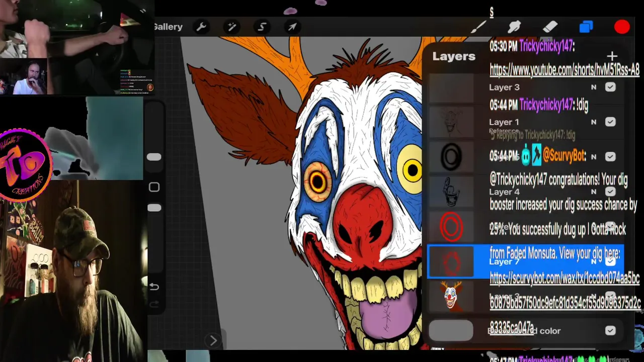Viewport: 644px width, 362px height.
Task: Uncheck visibility of the black ring layer
Action: tap(610, 157)
